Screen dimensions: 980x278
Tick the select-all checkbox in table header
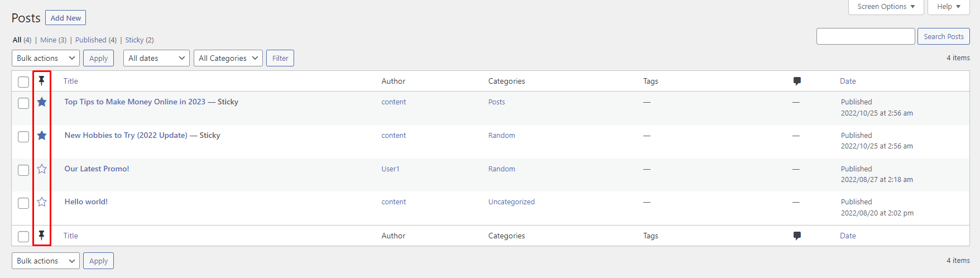coord(23,82)
